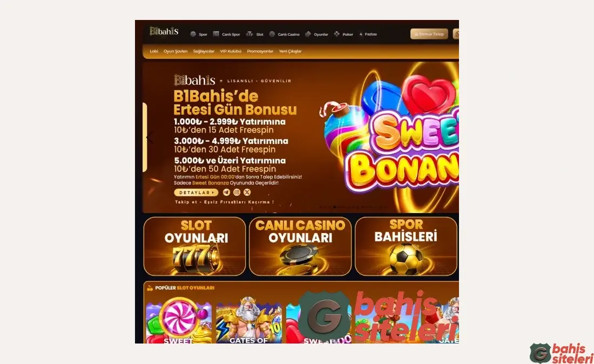The width and height of the screenshot is (594, 364).
Task: Open the Promosyonlar tab
Action: 260,51
